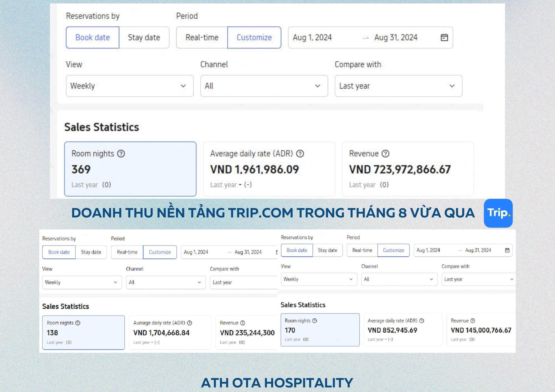Viewport: 555px width, 392px height.
Task: Click help icon beside Room nights 138
Action: tap(78, 323)
